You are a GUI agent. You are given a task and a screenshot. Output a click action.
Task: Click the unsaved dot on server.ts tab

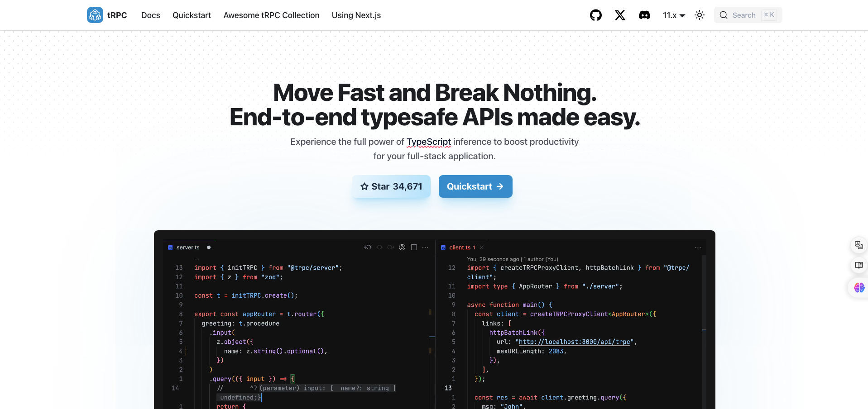[x=209, y=247]
